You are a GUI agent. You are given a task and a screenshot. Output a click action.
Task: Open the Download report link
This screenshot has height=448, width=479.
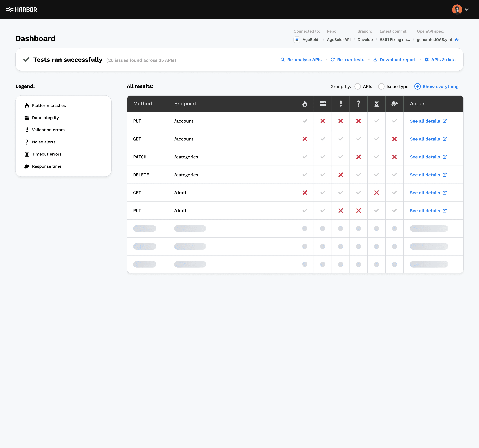pos(394,59)
